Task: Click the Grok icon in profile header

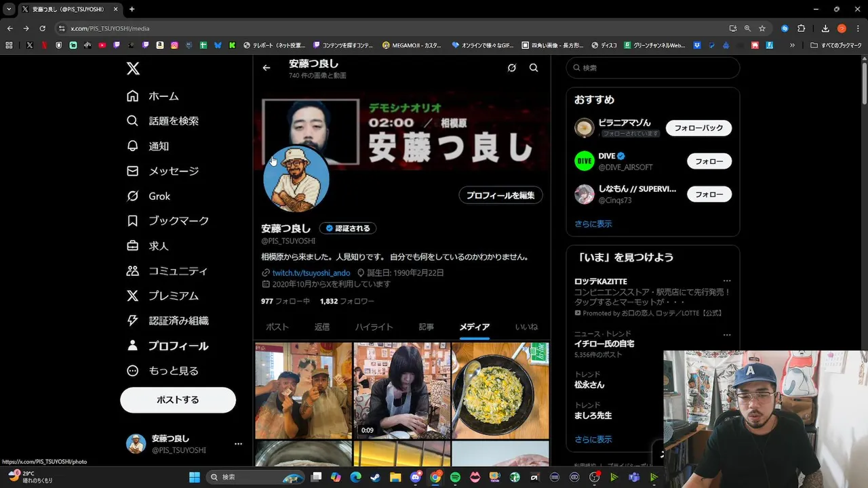Action: pyautogui.click(x=512, y=68)
